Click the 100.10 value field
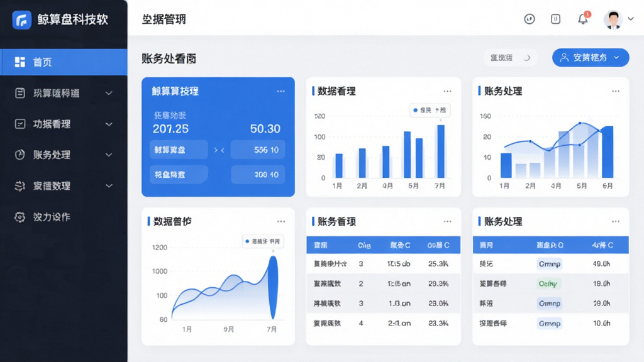Screen dimensions: 644x362 pyautogui.click(x=257, y=175)
